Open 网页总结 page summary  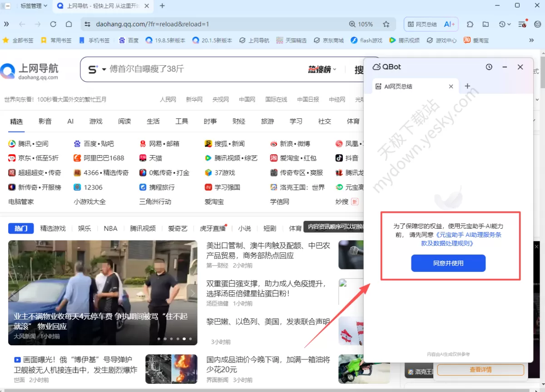[x=422, y=24]
